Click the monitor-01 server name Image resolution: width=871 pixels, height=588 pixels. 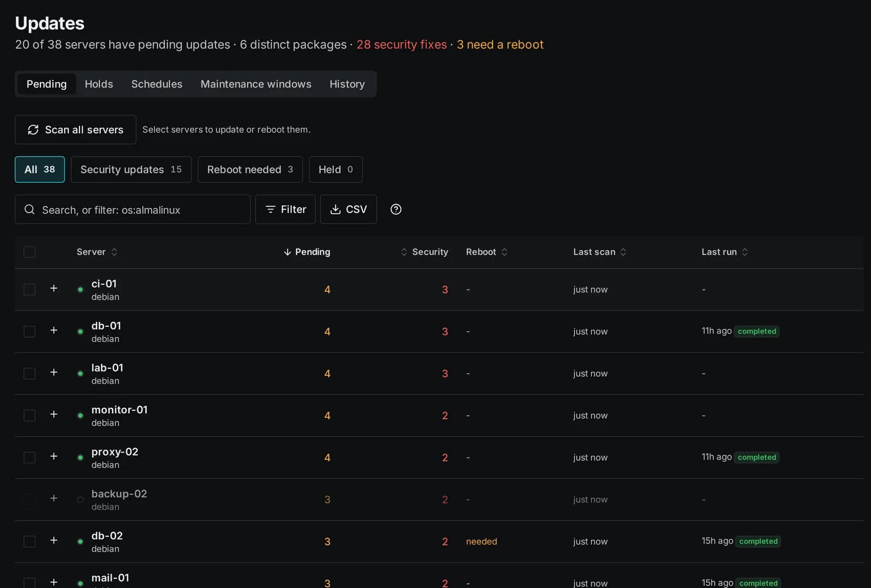click(119, 410)
